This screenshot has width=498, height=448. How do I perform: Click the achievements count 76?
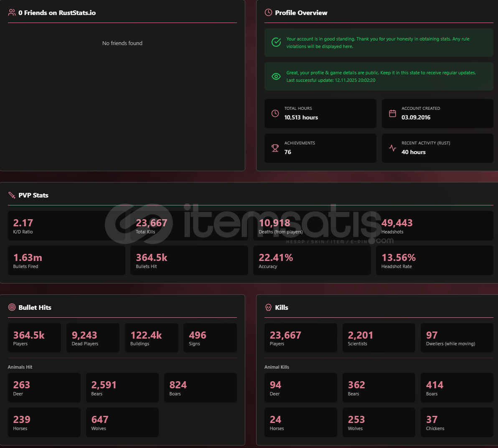[288, 152]
